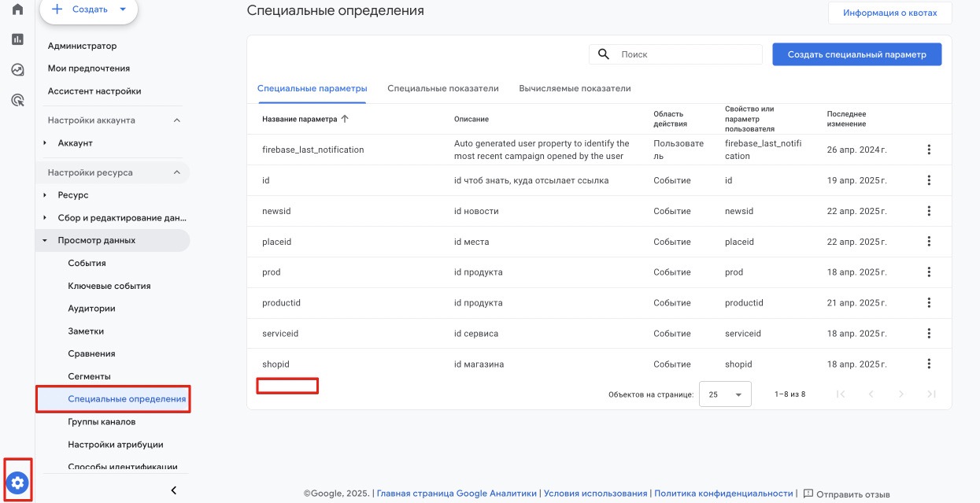The width and height of the screenshot is (980, 503).
Task: Click into the Поиск search field
Action: click(x=685, y=54)
